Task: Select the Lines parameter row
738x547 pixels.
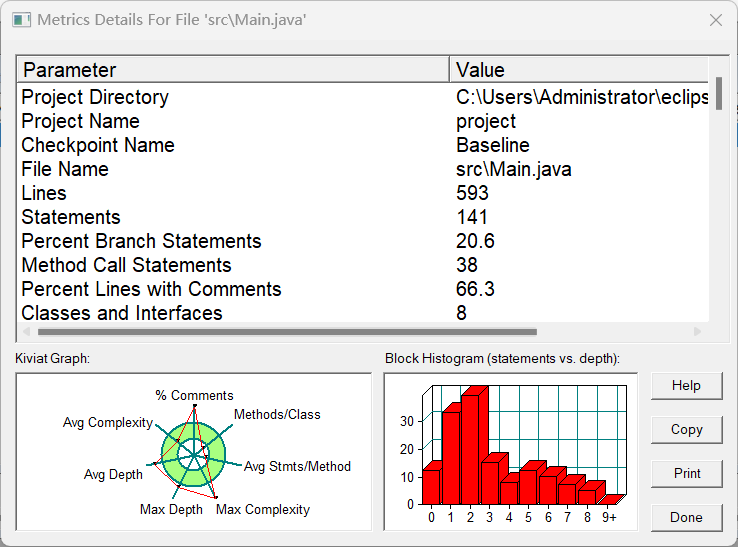Action: coord(362,193)
